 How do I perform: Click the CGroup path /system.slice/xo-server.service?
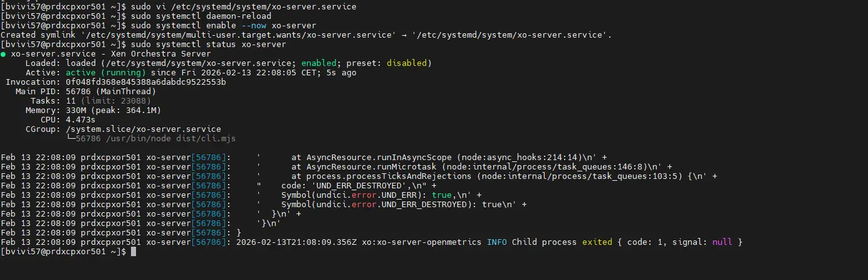click(x=143, y=129)
